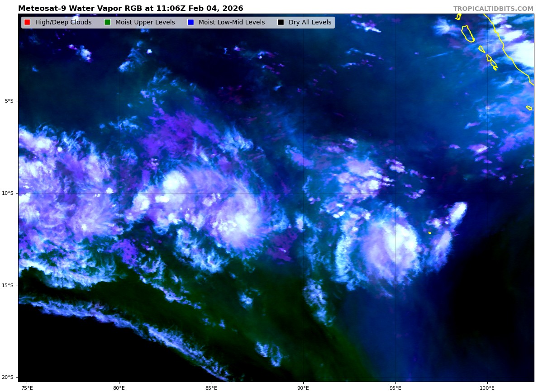
Task: Click the 20°S latitude label
Action: 8,377
